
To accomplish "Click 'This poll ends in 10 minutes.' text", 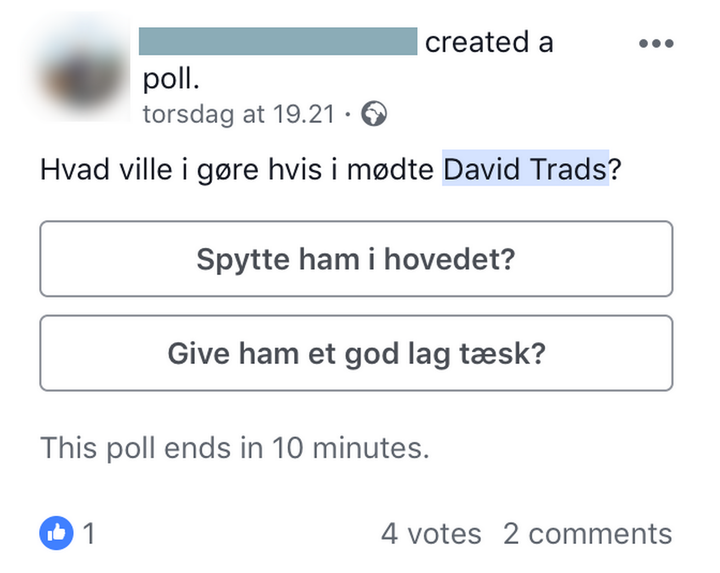I will (234, 447).
